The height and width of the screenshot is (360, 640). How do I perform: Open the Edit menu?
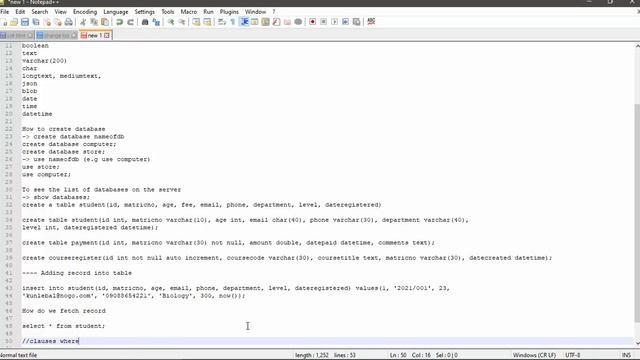[20, 12]
